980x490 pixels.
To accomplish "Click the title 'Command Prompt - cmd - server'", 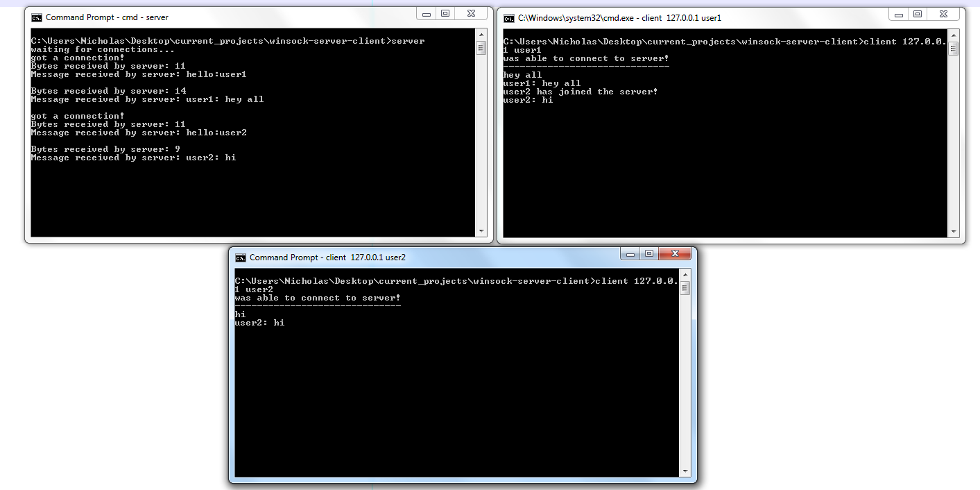I will [x=107, y=17].
